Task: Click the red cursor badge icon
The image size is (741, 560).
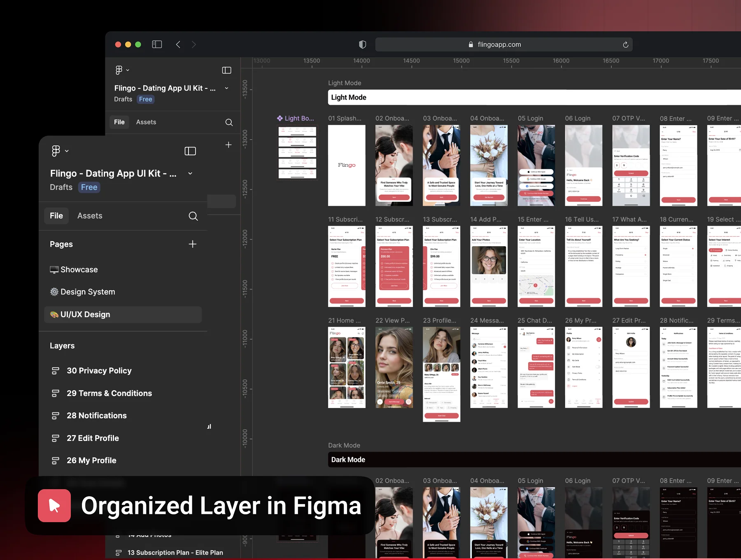Action: click(x=54, y=506)
